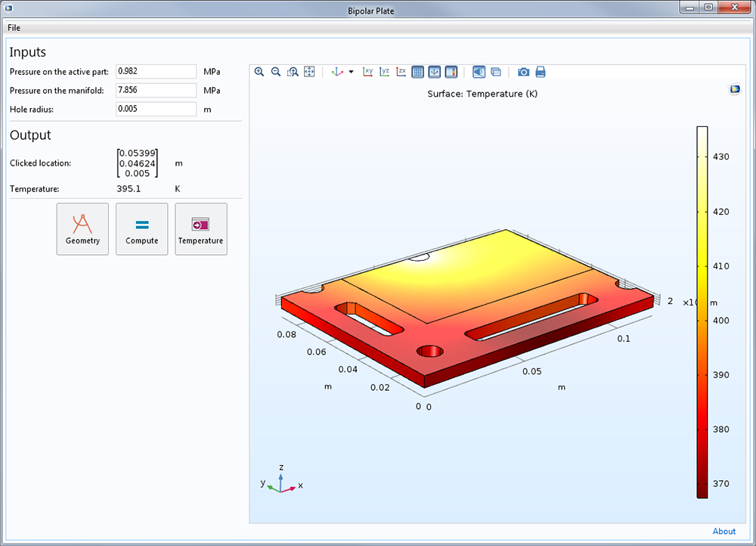This screenshot has height=546, width=756.
Task: Switch to the XY plane view
Action: [368, 72]
